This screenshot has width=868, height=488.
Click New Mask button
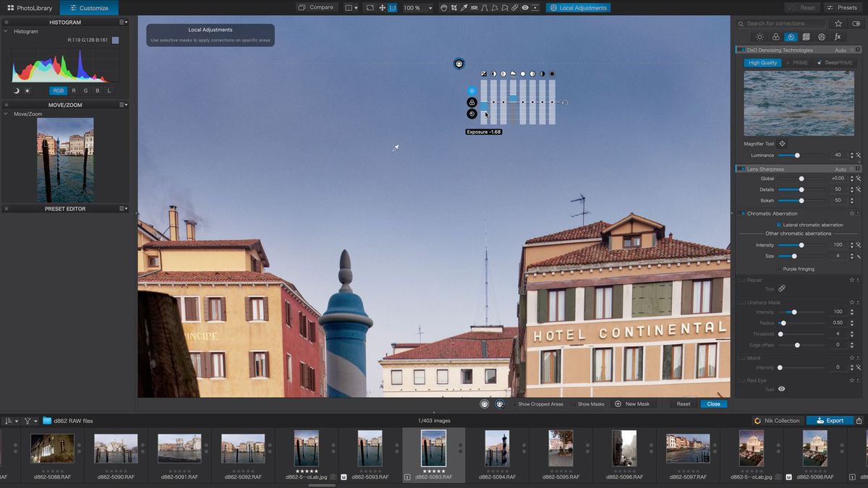(x=632, y=404)
